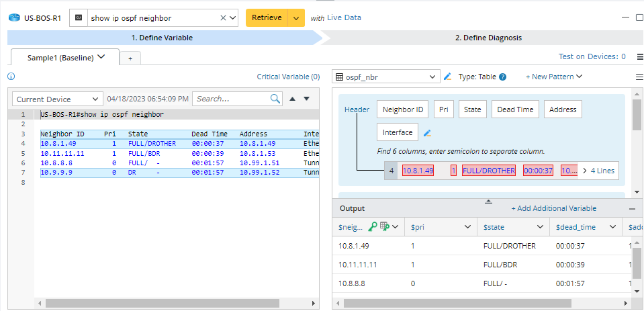Edit header columns with pencil beside Interface

pos(427,132)
